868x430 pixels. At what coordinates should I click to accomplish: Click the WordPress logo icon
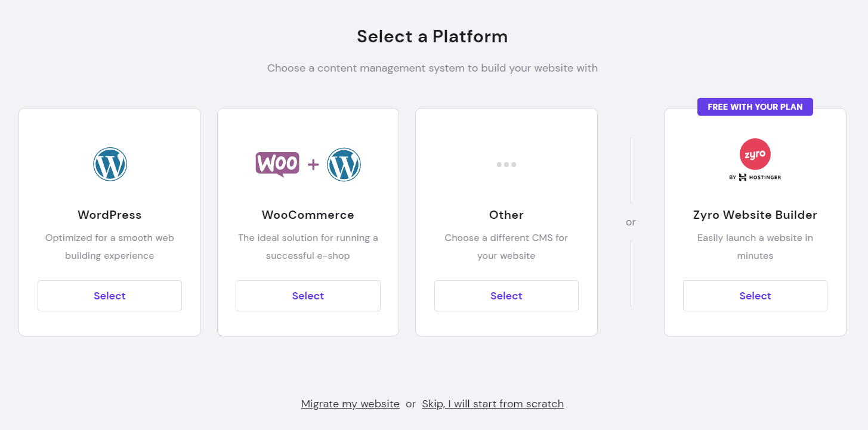coord(110,163)
